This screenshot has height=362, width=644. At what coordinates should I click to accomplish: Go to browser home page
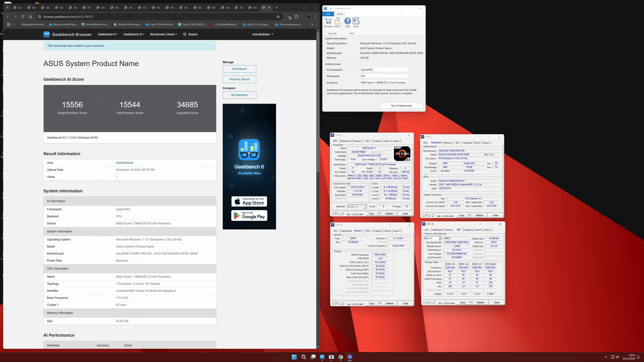pyautogui.click(x=31, y=17)
